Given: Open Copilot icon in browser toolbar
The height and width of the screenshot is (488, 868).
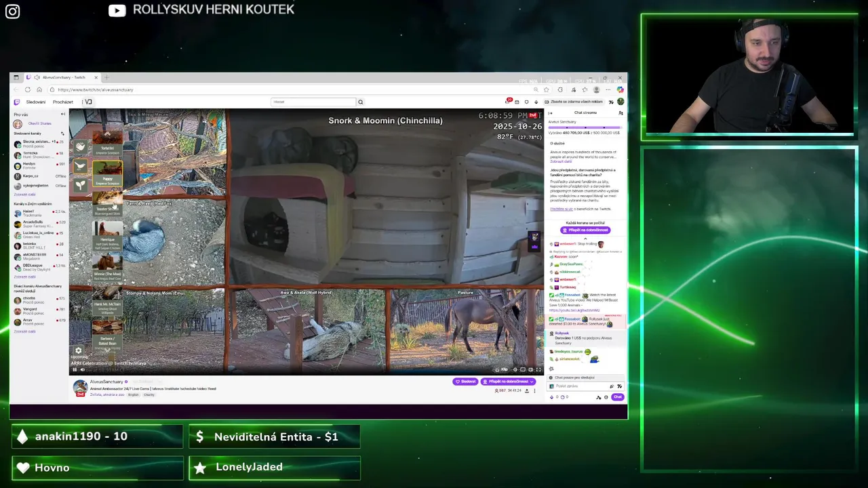Looking at the screenshot, I should [x=620, y=89].
